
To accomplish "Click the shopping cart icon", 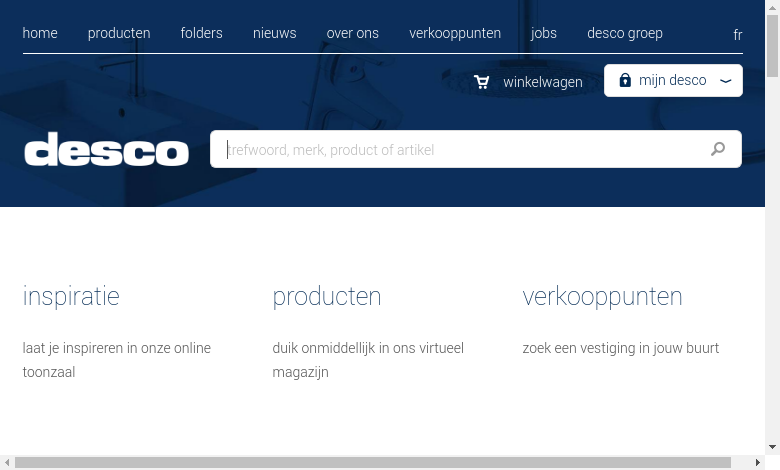I will [482, 82].
